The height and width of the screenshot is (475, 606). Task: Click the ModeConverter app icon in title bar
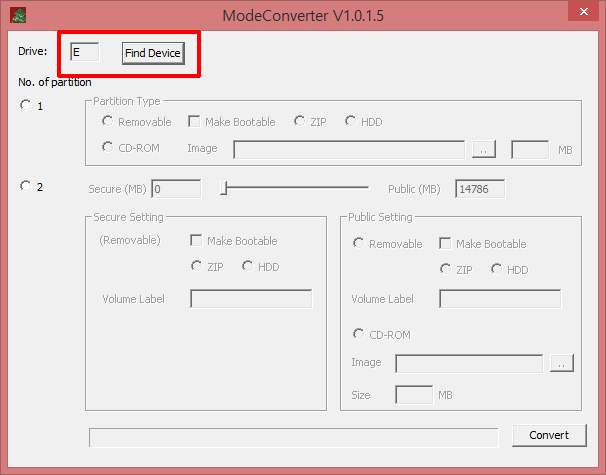(19, 15)
